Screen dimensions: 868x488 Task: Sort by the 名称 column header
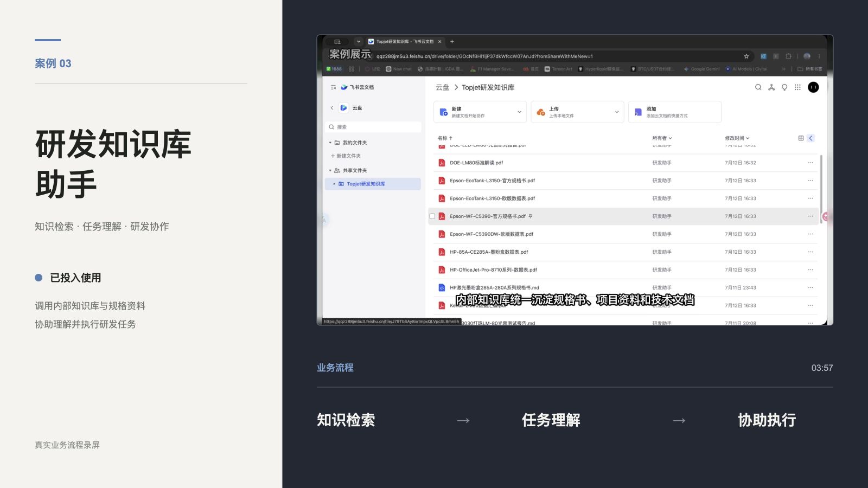pos(445,138)
